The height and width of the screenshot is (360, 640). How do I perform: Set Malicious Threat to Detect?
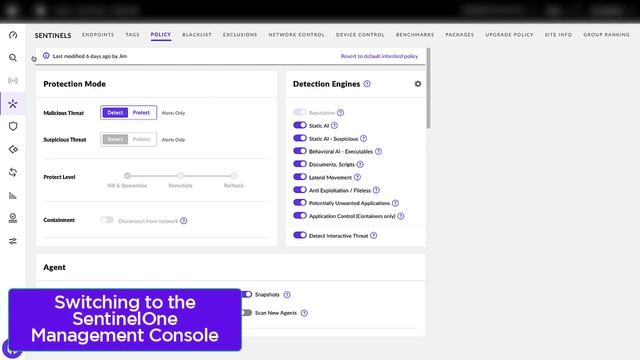pyautogui.click(x=115, y=113)
